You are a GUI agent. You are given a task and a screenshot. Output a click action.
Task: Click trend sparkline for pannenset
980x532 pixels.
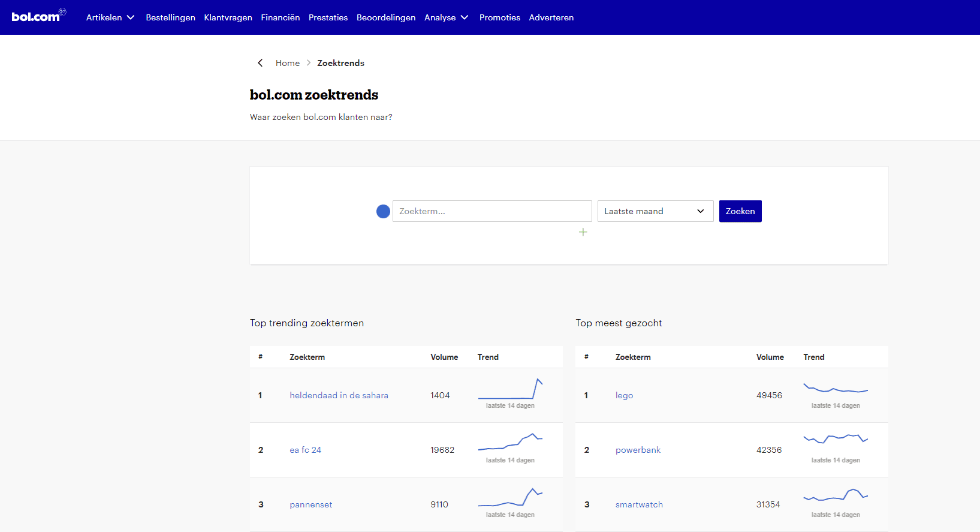point(510,498)
